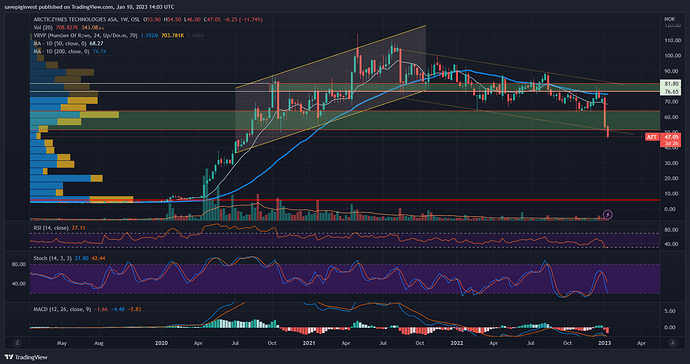The height and width of the screenshot is (364, 690).
Task: Click the Z timezone button at bottom left
Action: coord(17,343)
